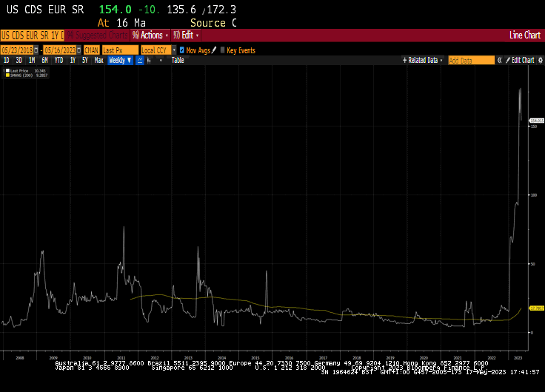
Task: Click the Mov Avgs label
Action: (198, 50)
